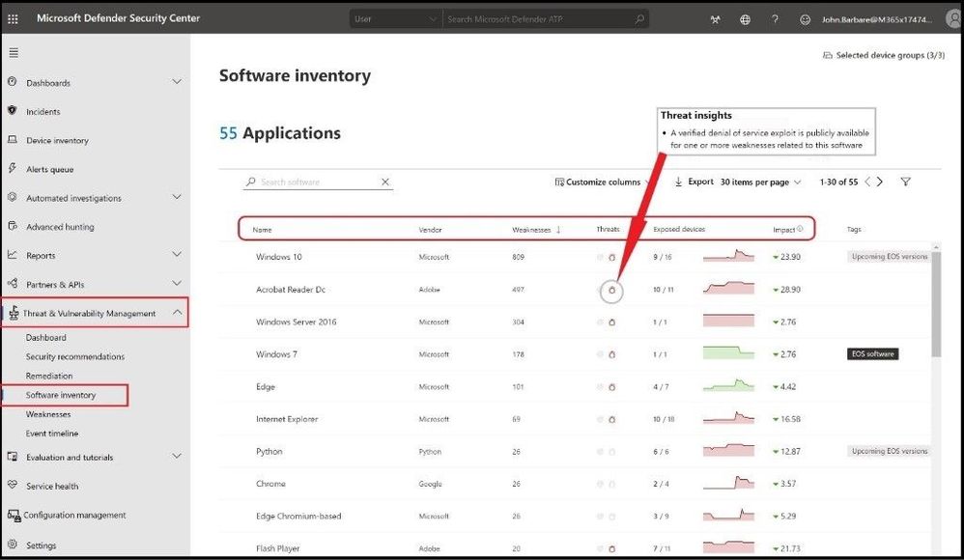Clear the software search box
The width and height of the screenshot is (964, 560).
(x=384, y=182)
